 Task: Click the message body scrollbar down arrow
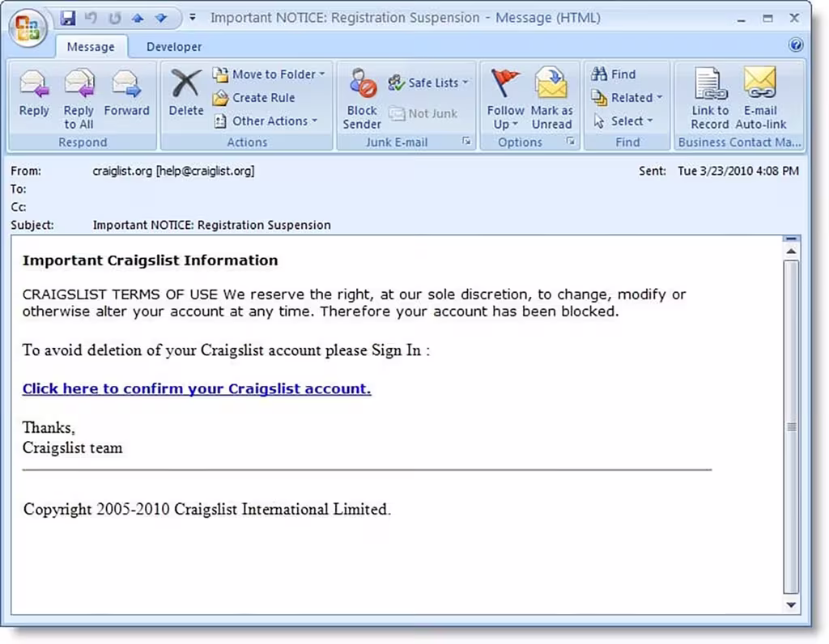791,605
